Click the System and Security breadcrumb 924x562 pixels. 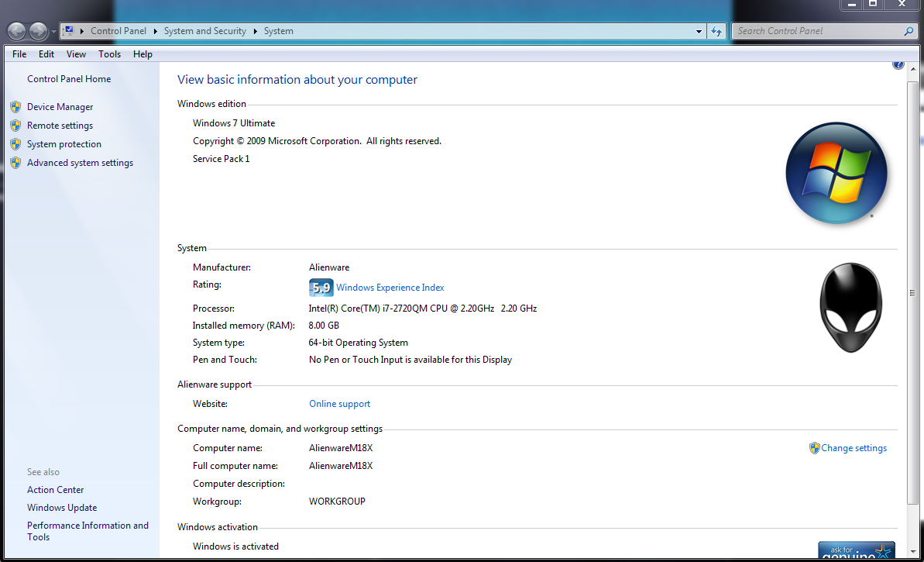205,31
